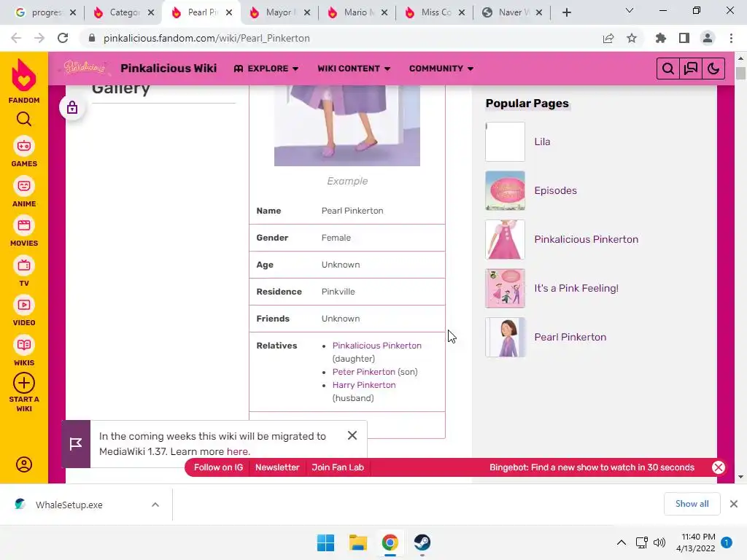Open Pearl Pinkerton popular page thumbnail
The image size is (747, 560).
[x=505, y=337]
